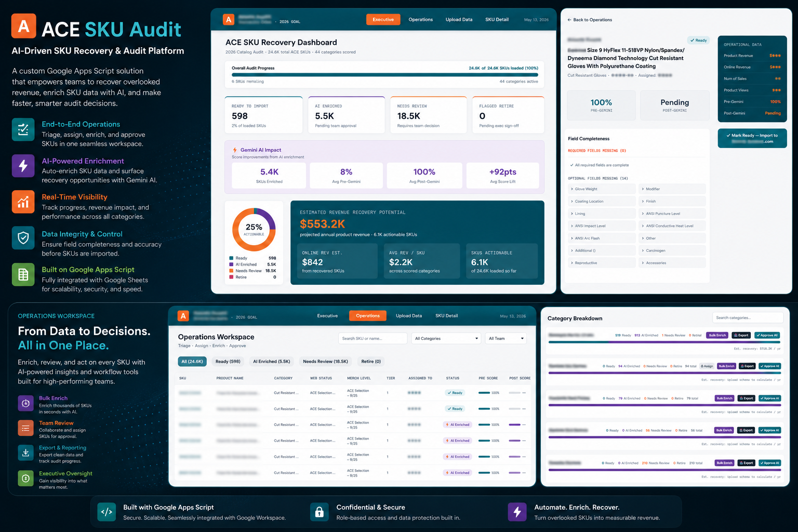
Task: Open Executive tab in Operations Workspace header
Action: pyautogui.click(x=328, y=316)
